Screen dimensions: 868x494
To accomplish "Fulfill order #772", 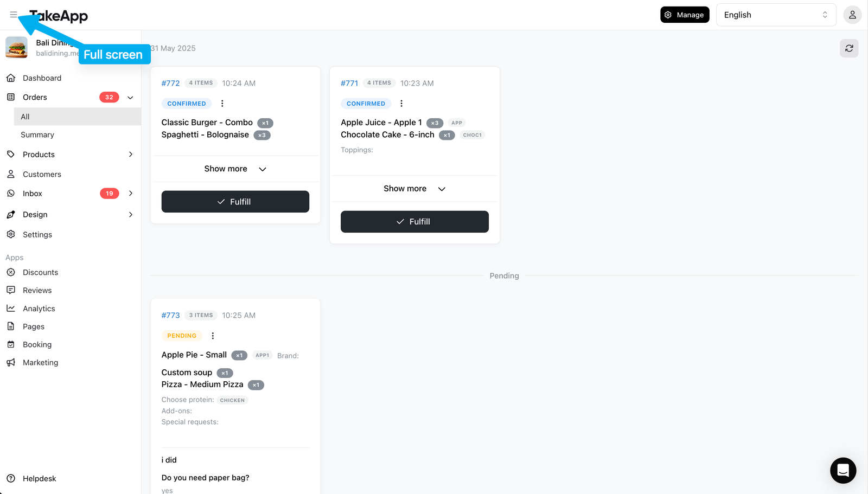I will pyautogui.click(x=235, y=202).
